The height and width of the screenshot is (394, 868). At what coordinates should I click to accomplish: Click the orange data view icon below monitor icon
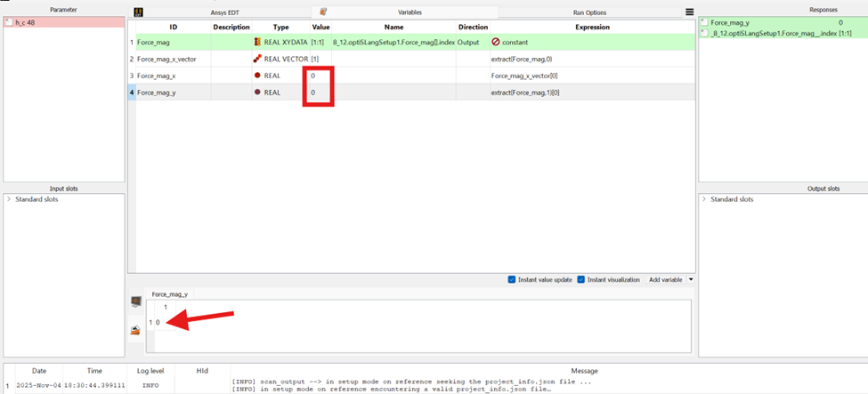click(135, 330)
